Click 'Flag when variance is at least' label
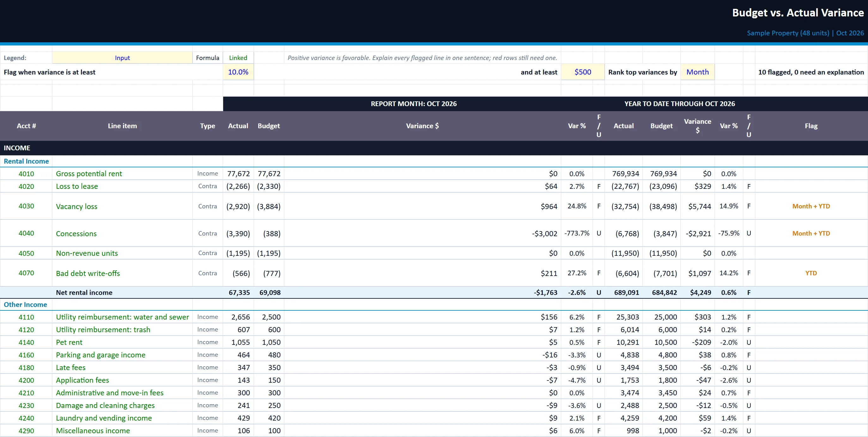The image size is (868, 437). pos(50,72)
